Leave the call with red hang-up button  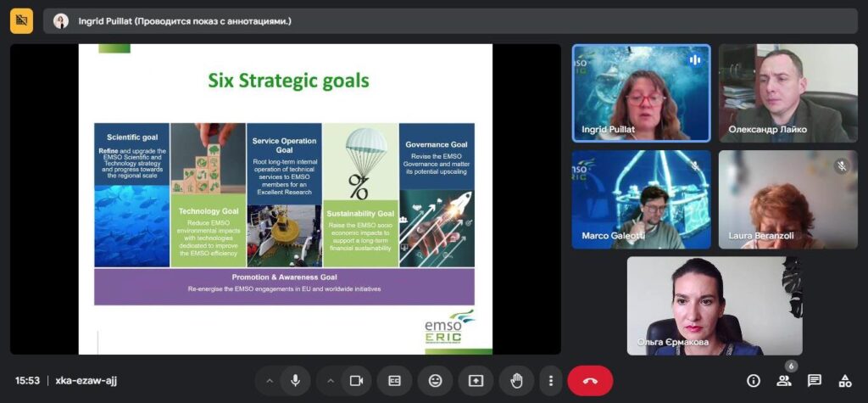click(590, 381)
